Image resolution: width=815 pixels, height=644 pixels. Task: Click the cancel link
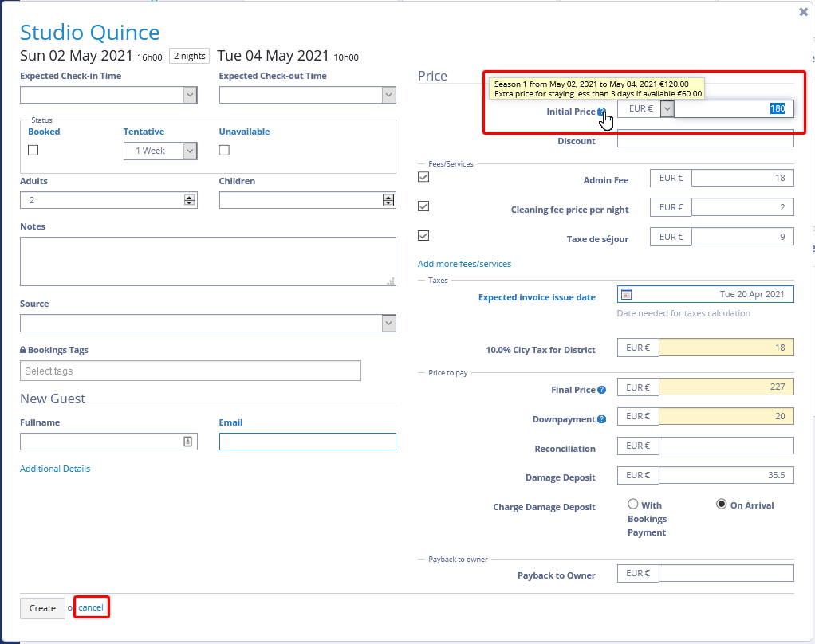click(91, 607)
